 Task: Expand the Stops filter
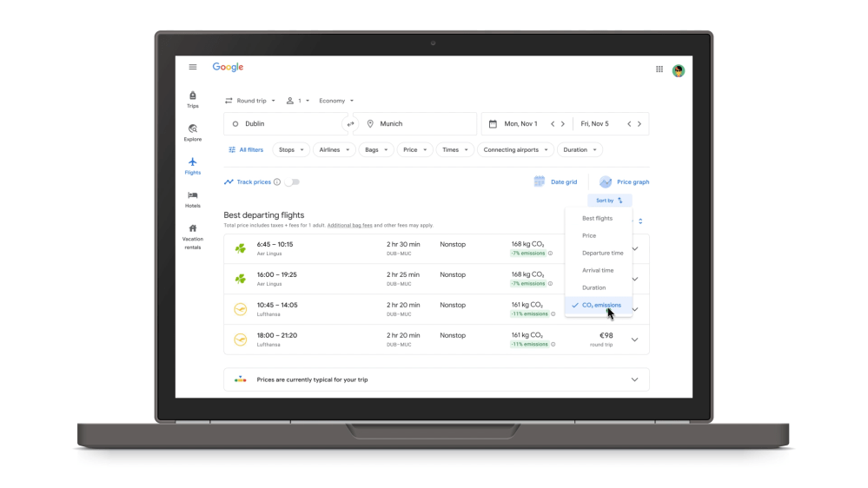(290, 150)
